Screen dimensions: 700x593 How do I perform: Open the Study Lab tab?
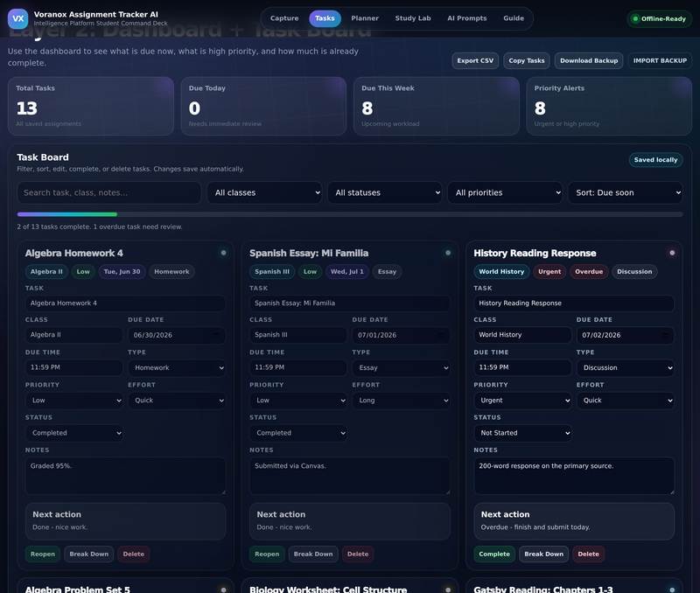[413, 18]
